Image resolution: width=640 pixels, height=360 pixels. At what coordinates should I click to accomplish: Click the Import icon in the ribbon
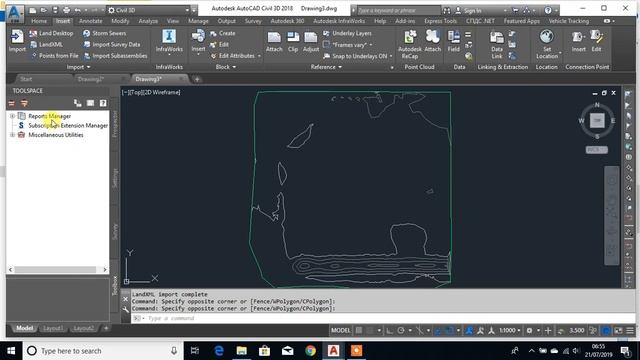coord(17,37)
